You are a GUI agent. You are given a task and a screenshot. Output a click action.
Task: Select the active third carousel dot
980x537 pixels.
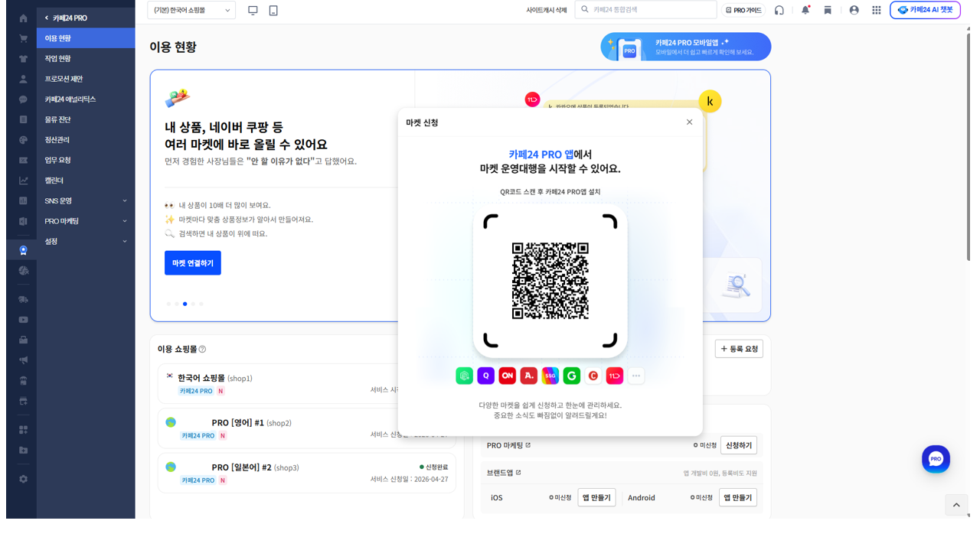click(x=185, y=304)
